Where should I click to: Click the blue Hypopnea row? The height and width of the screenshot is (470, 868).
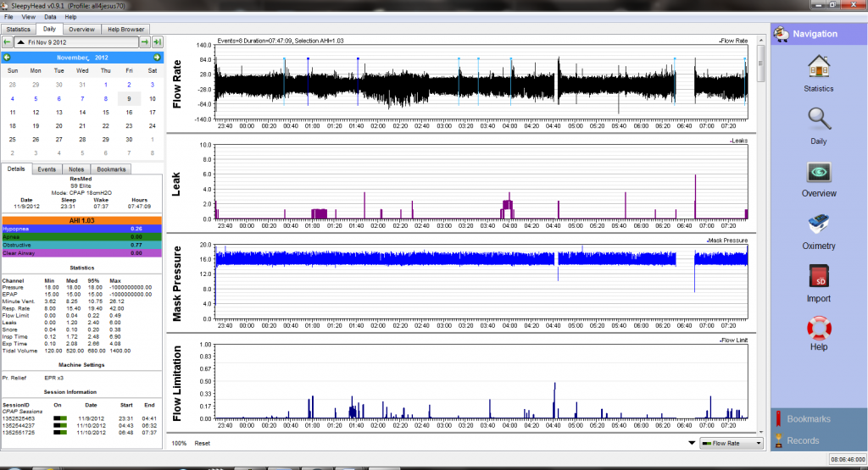(x=82, y=229)
